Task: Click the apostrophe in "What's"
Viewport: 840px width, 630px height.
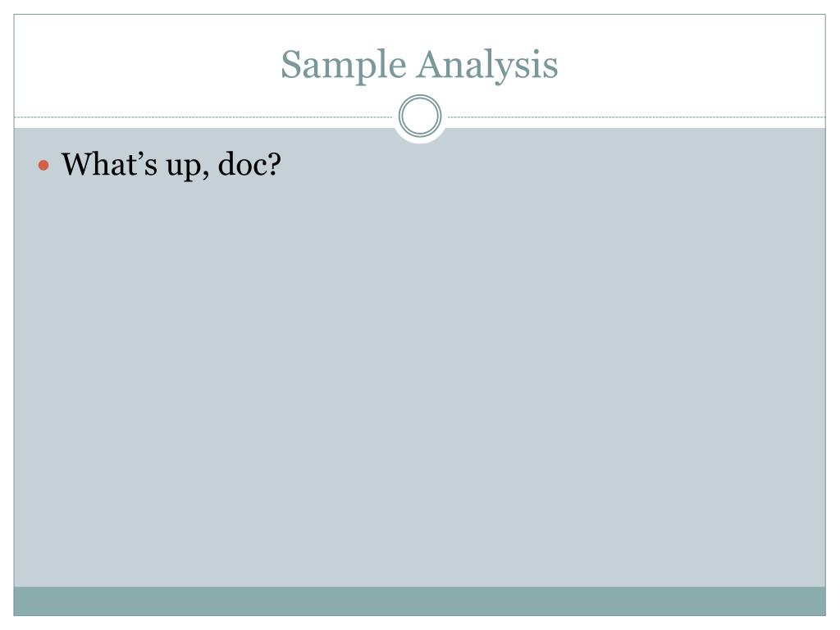Action: [x=139, y=155]
